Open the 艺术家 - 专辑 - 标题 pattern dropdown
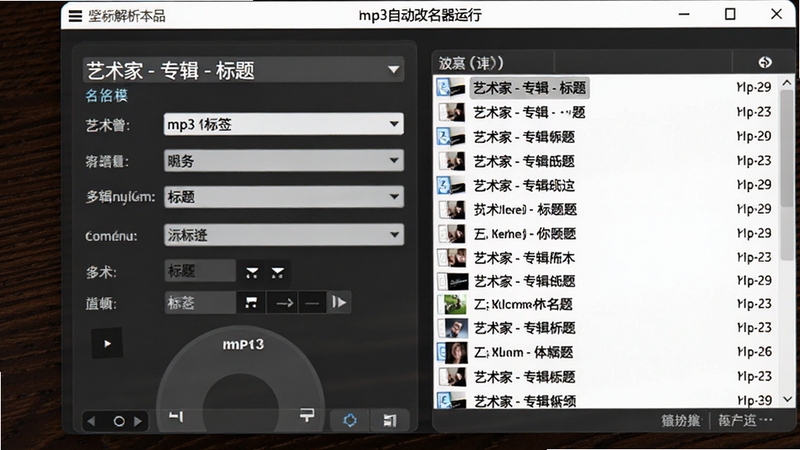 [x=243, y=70]
